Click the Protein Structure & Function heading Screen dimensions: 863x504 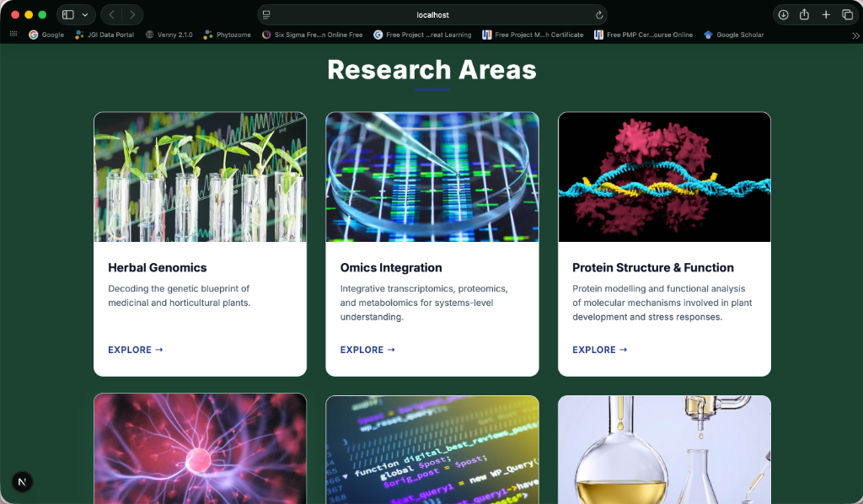tap(653, 267)
